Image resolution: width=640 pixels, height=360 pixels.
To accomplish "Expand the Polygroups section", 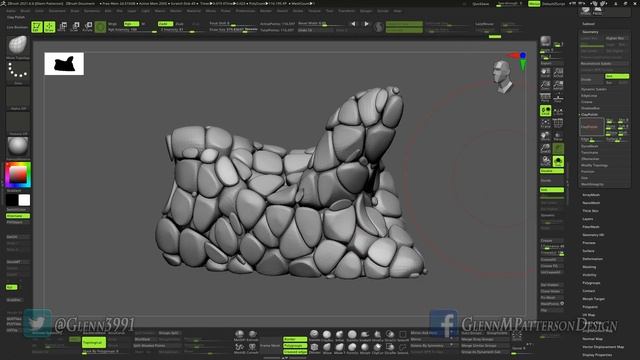I will tap(591, 283).
